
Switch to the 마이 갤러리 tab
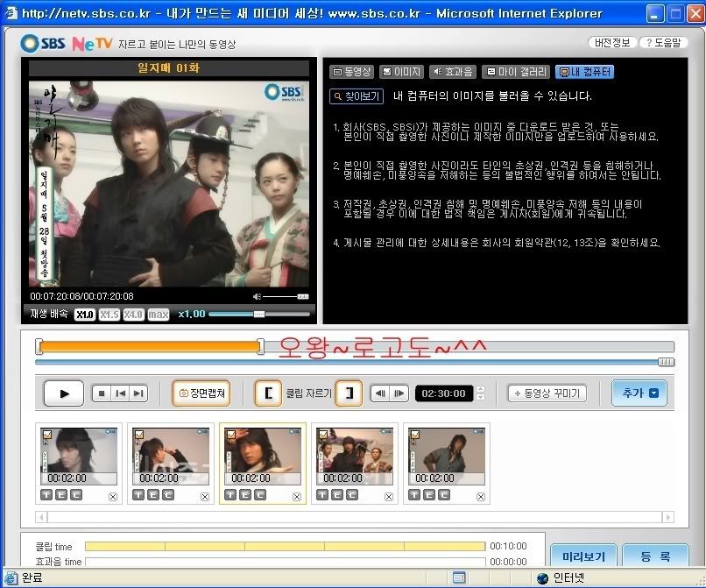[516, 72]
